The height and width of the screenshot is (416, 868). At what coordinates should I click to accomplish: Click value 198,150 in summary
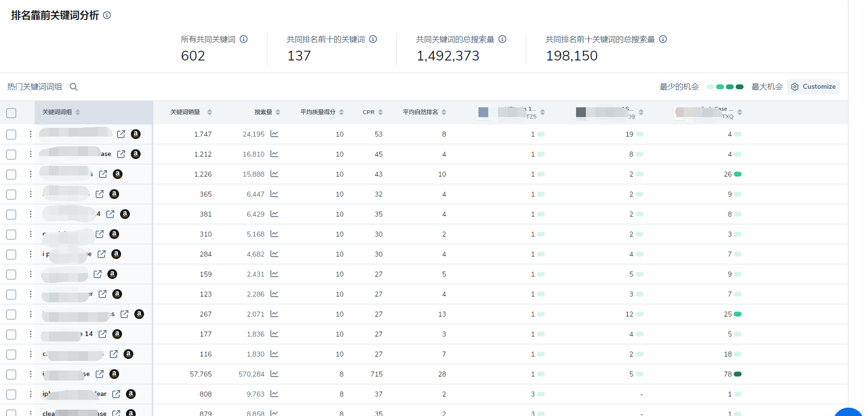pyautogui.click(x=572, y=56)
